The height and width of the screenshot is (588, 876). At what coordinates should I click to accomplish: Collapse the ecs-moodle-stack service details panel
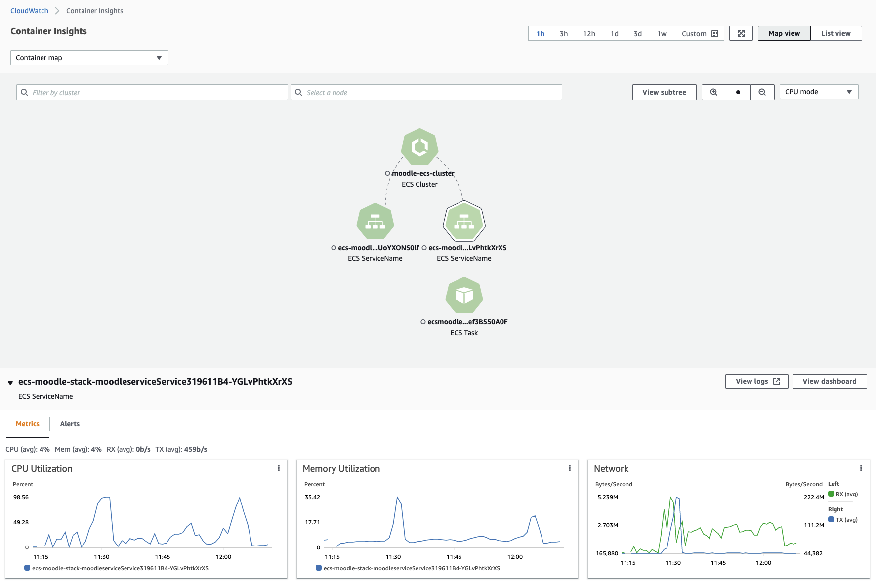click(x=10, y=383)
